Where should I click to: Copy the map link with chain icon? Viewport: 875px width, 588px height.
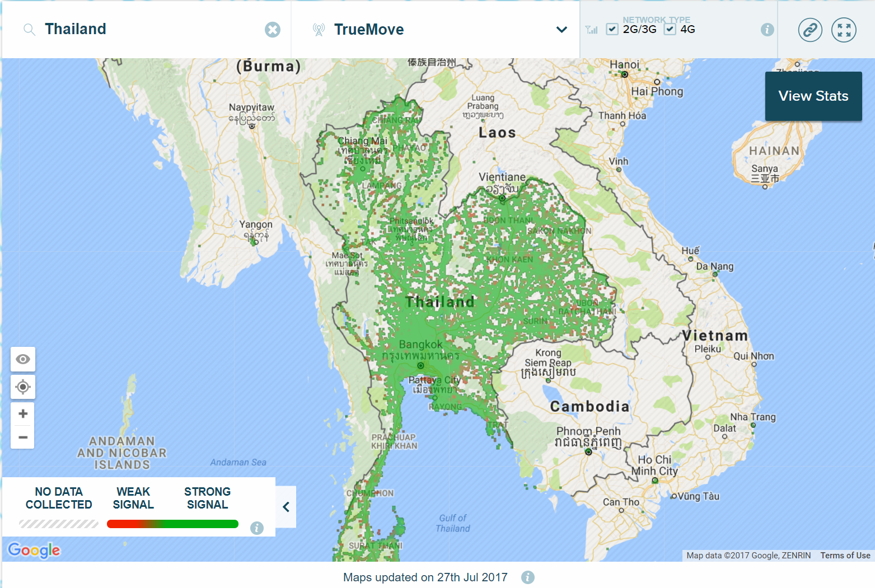pos(810,30)
